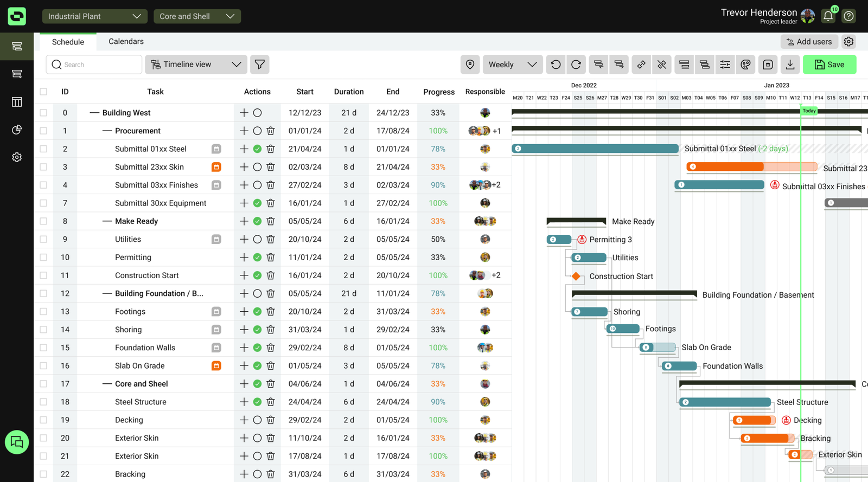Tick the checkbox for Core and Sheel row
This screenshot has height=482, width=868.
coord(43,384)
